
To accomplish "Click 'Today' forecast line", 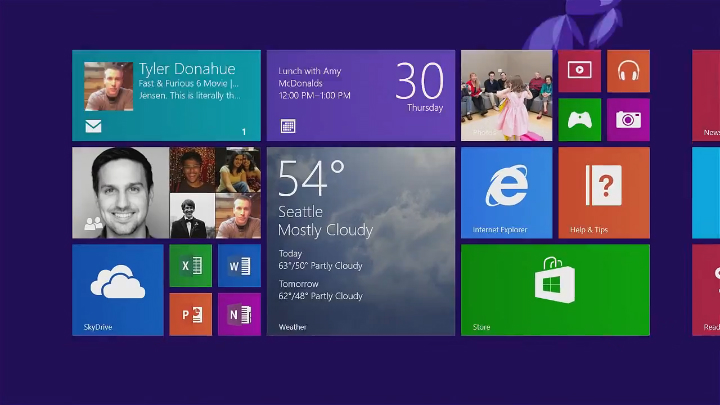I will pyautogui.click(x=290, y=253).
